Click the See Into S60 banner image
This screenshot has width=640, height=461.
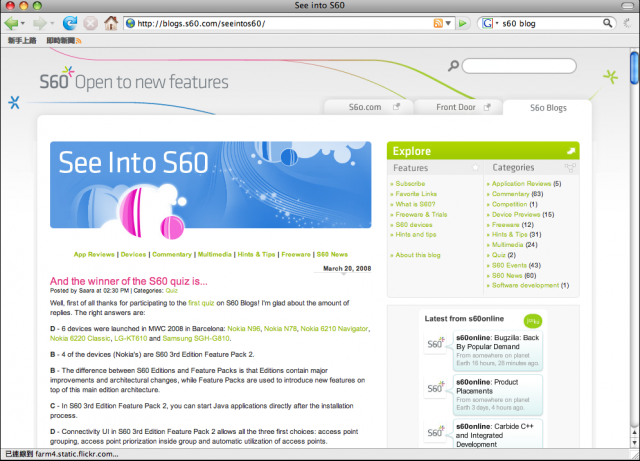(x=211, y=185)
